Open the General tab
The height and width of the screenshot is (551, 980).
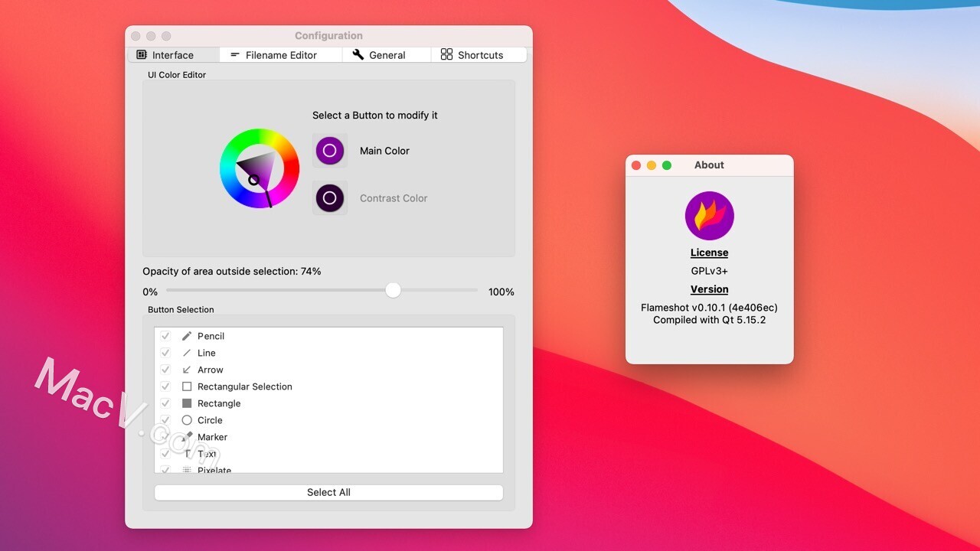(x=387, y=55)
